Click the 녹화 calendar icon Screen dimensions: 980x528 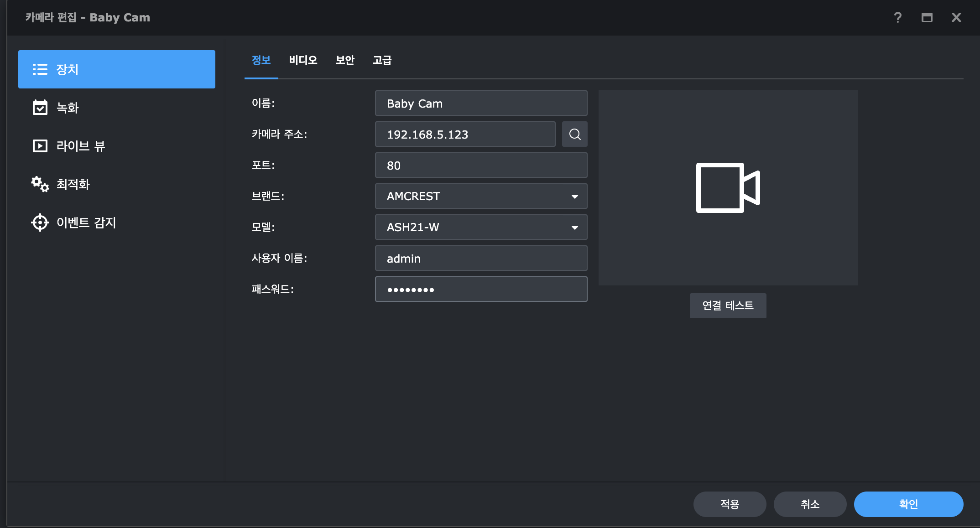[x=40, y=108]
